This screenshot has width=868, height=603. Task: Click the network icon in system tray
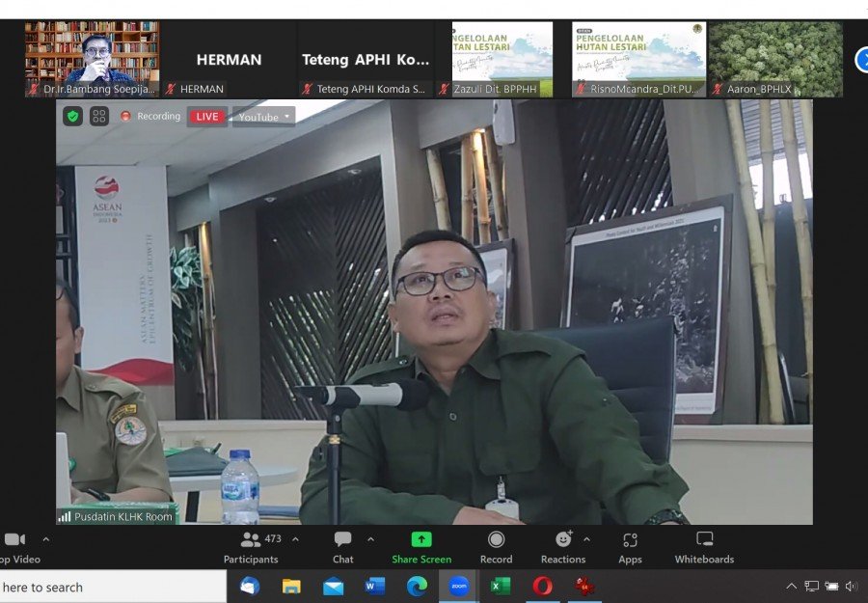coord(811,586)
